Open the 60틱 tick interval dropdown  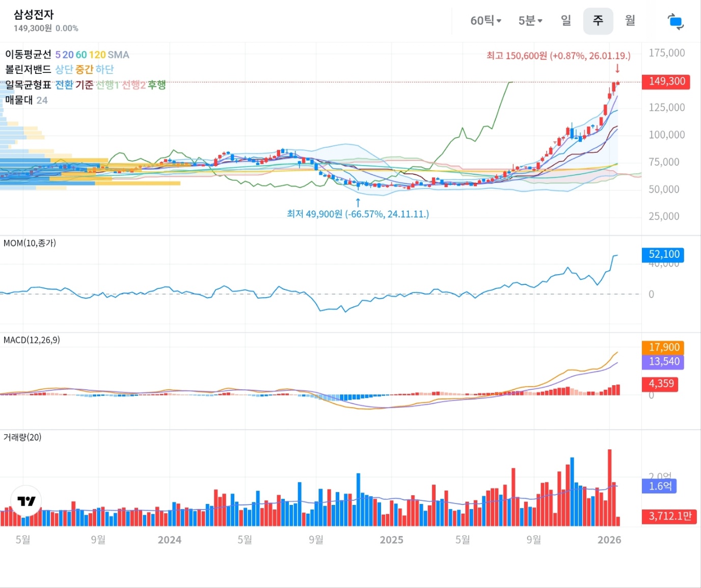[486, 21]
